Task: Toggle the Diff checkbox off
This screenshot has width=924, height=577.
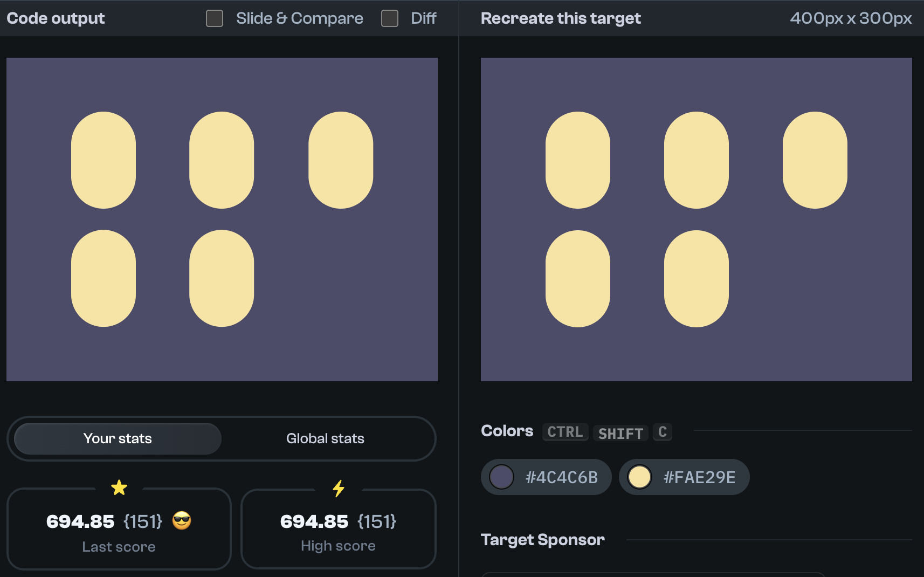Action: click(389, 18)
